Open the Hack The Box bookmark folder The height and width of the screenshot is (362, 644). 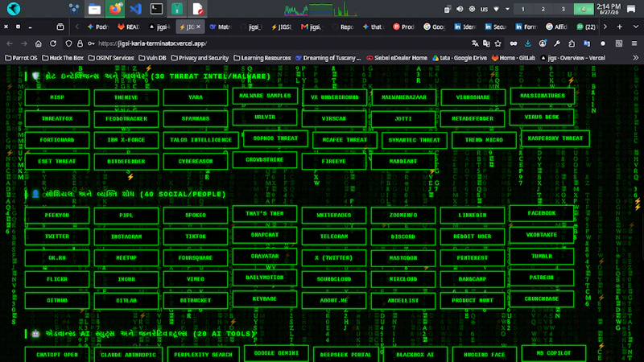pos(63,58)
